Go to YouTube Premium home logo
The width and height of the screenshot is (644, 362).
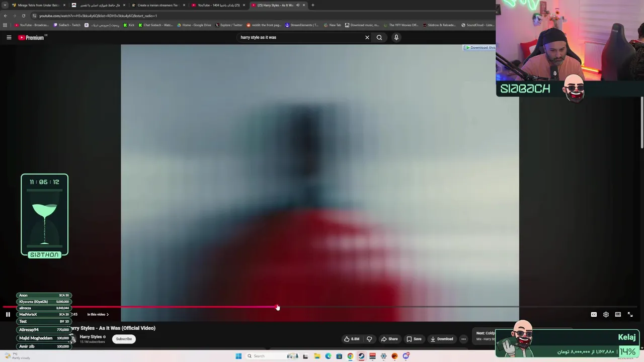[x=32, y=37]
